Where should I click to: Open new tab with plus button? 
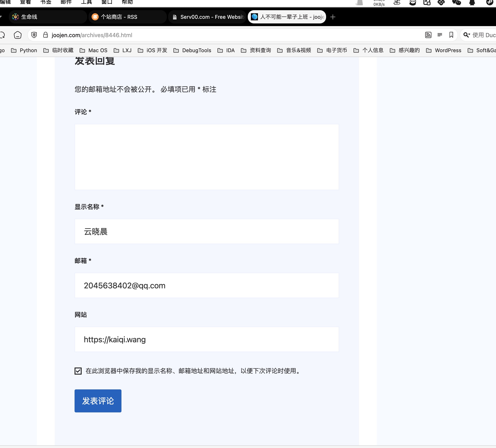(333, 17)
